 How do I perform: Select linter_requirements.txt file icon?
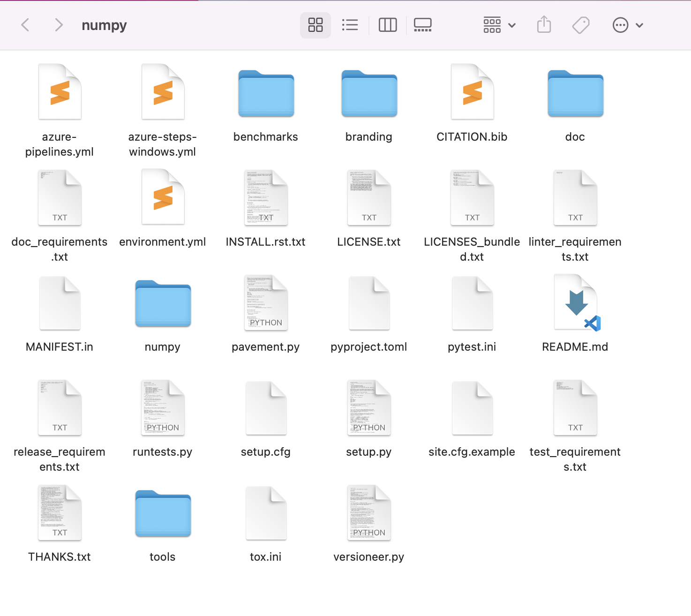coord(575,197)
